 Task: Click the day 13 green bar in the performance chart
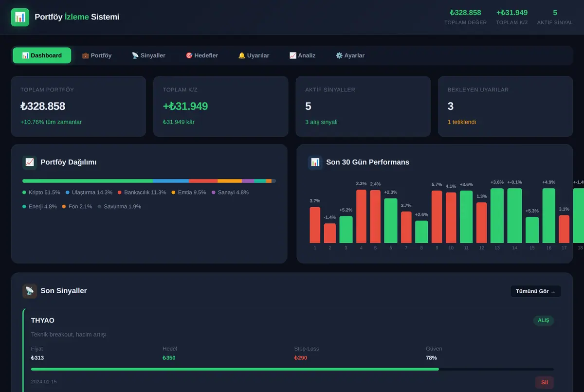pyautogui.click(x=497, y=216)
